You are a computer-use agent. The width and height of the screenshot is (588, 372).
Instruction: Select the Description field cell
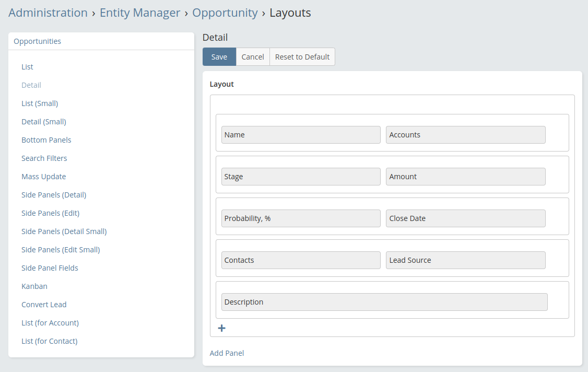tap(384, 302)
